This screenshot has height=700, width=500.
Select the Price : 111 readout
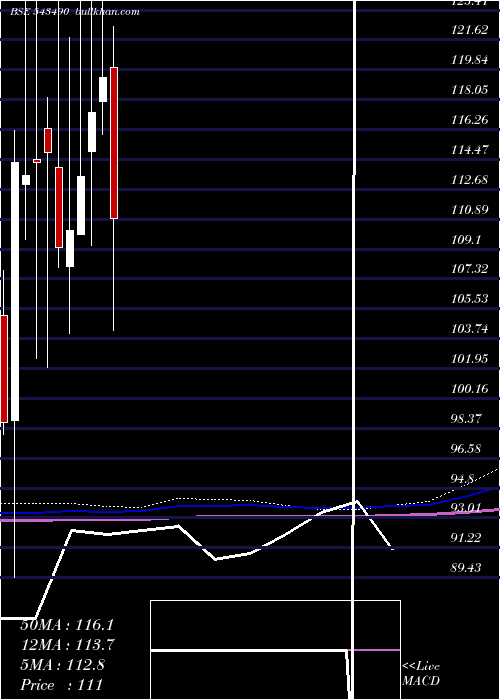pyautogui.click(x=62, y=685)
